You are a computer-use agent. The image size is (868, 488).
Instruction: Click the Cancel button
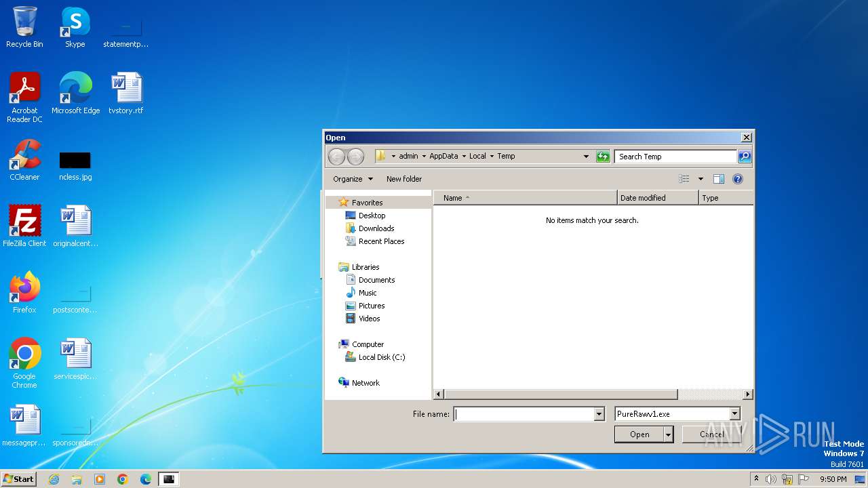click(x=711, y=434)
